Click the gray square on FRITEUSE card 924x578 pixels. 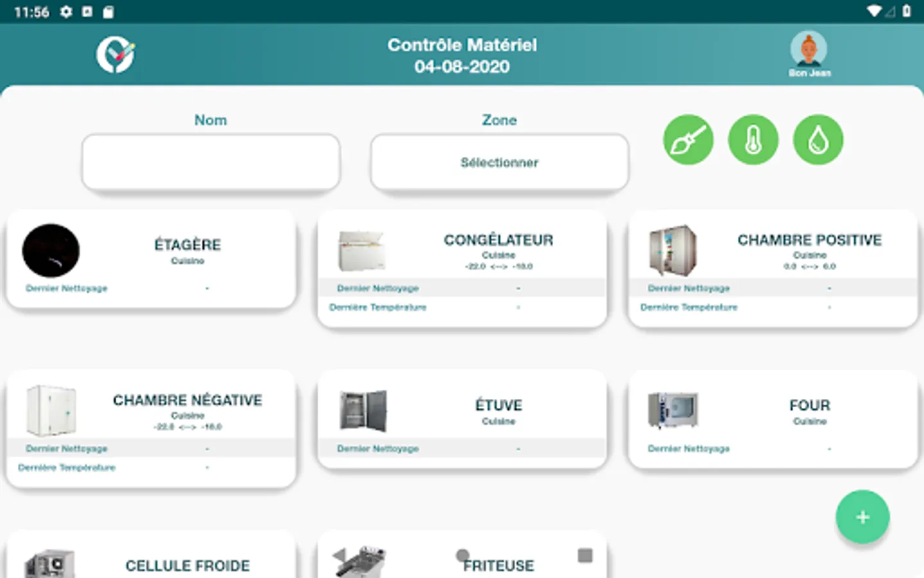585,556
